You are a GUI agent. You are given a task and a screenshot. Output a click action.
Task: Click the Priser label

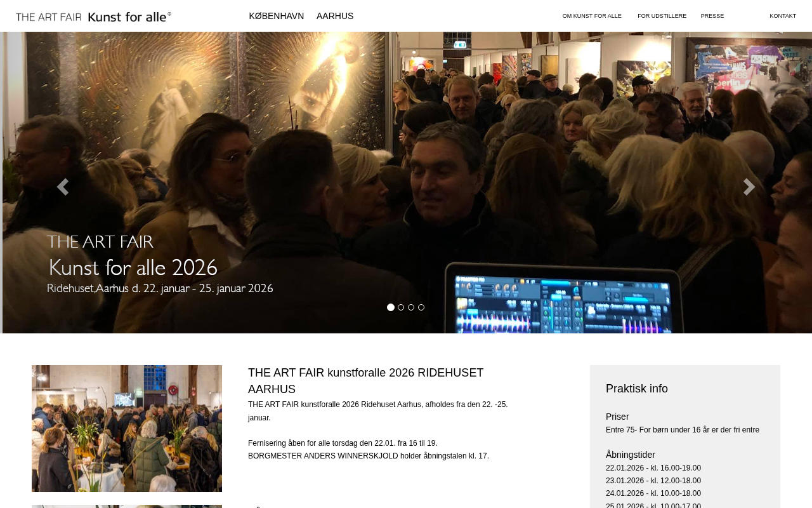pos(617,417)
